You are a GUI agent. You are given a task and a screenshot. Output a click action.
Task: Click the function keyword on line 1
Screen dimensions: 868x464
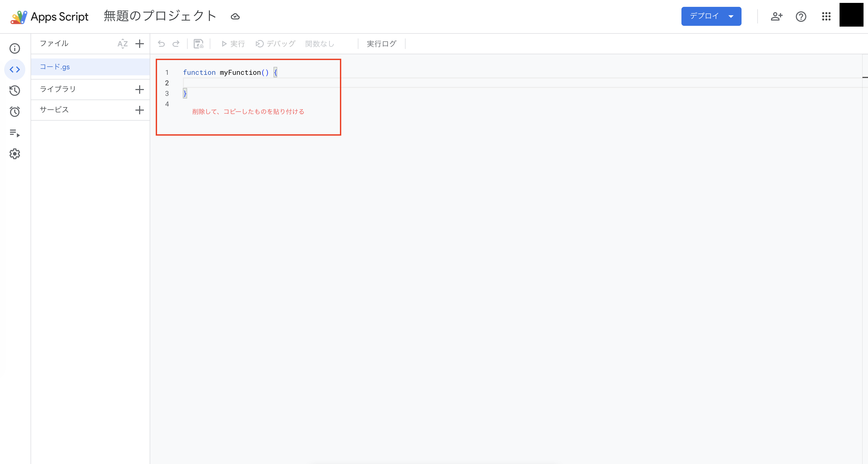(199, 72)
